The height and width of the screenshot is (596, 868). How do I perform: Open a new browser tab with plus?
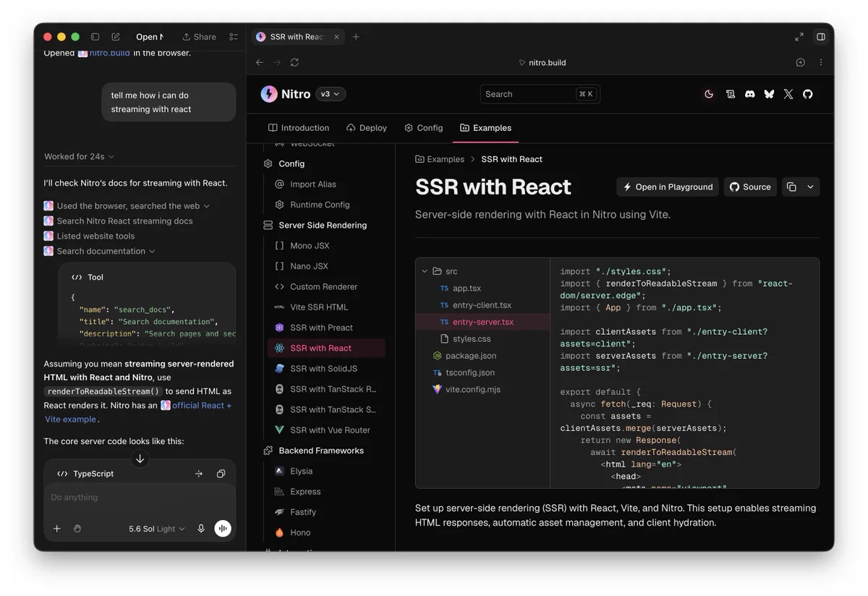point(356,37)
